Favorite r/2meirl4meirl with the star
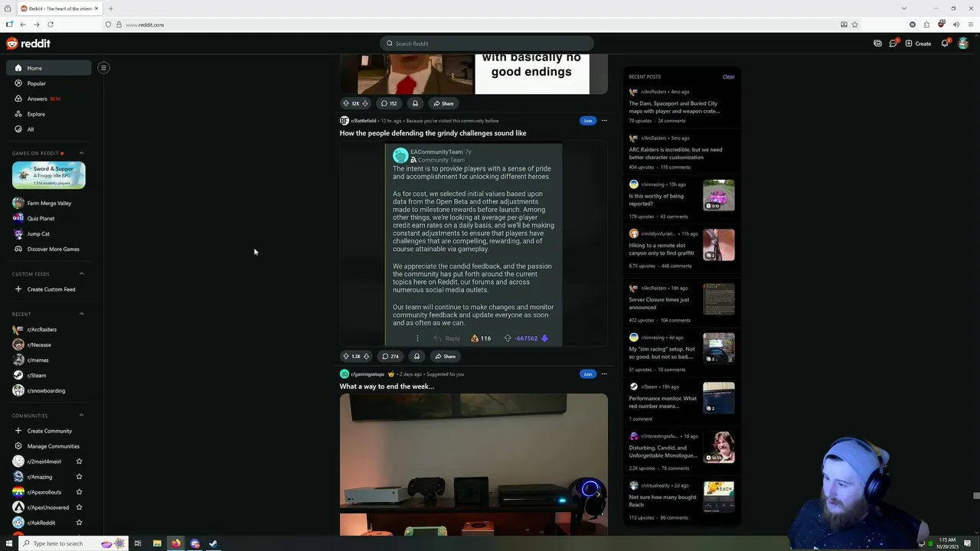The image size is (980, 551). pyautogui.click(x=79, y=461)
